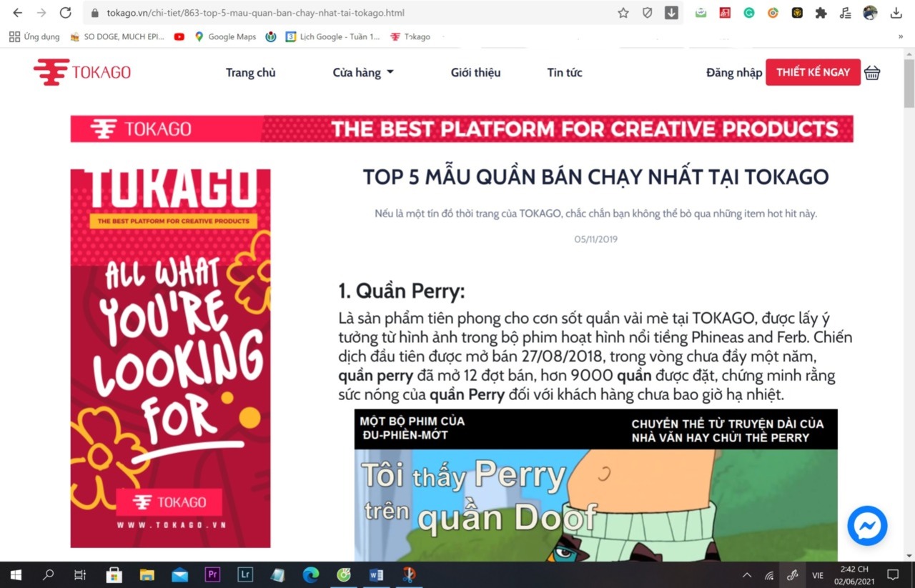
Task: Click the article title TOP 5 MẪU QUẦN
Action: 595,176
